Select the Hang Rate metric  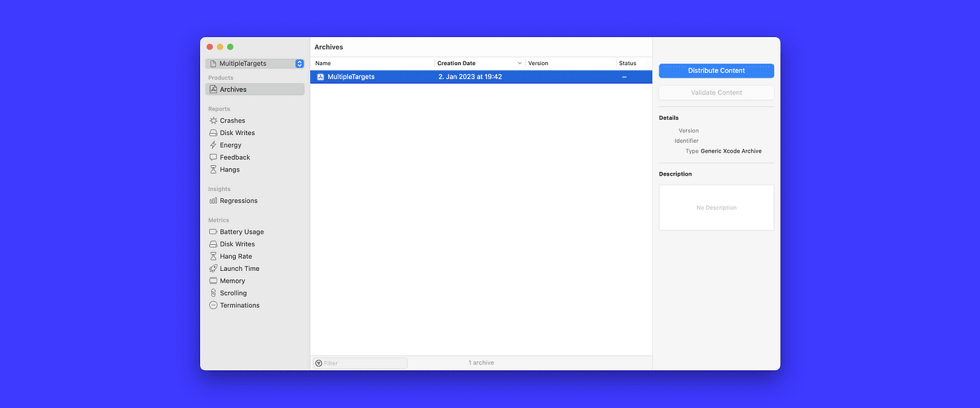point(234,256)
